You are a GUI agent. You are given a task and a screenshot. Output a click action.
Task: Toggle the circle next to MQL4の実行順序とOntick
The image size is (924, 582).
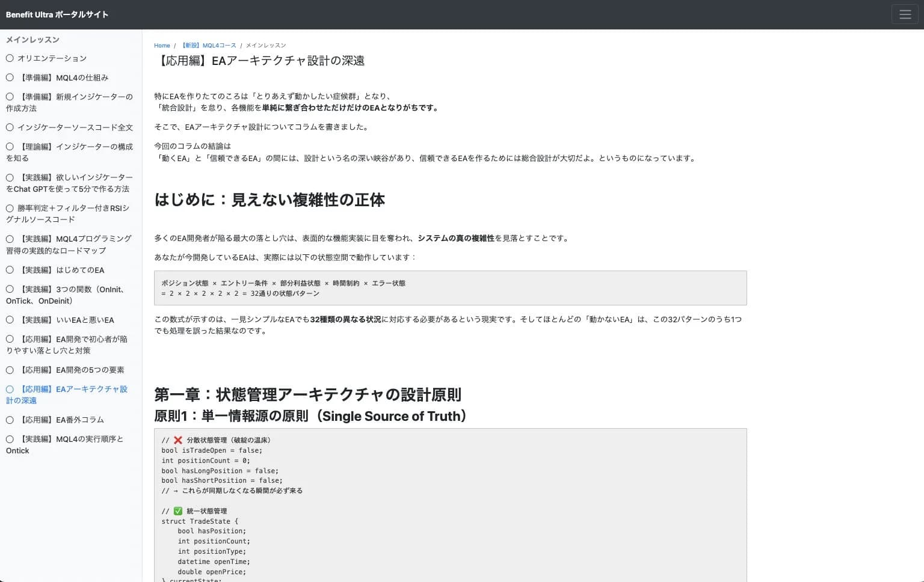pyautogui.click(x=10, y=438)
